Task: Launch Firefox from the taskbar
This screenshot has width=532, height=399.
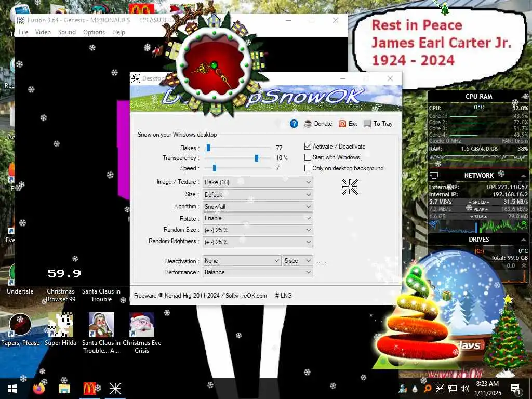Action: pyautogui.click(x=39, y=389)
